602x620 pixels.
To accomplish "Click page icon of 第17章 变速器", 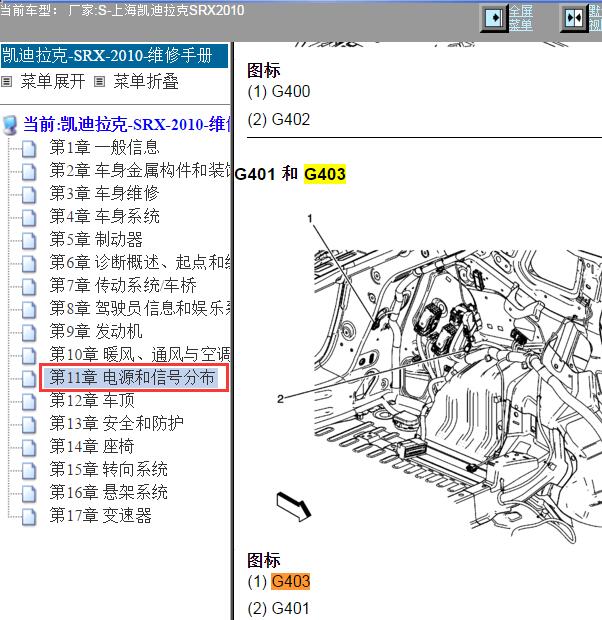I will 29,516.
